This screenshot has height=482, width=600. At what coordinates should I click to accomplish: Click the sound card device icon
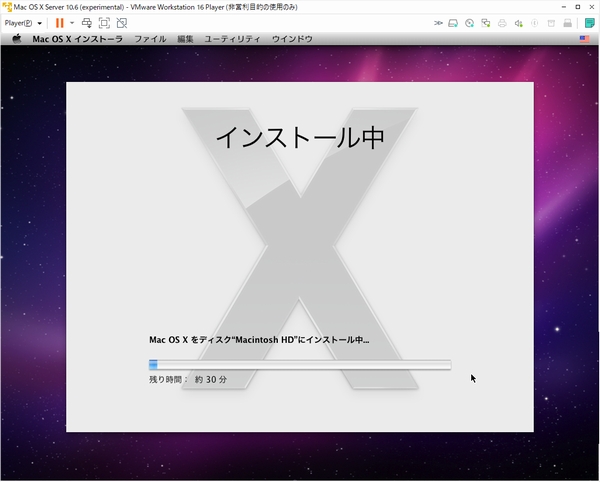point(518,23)
